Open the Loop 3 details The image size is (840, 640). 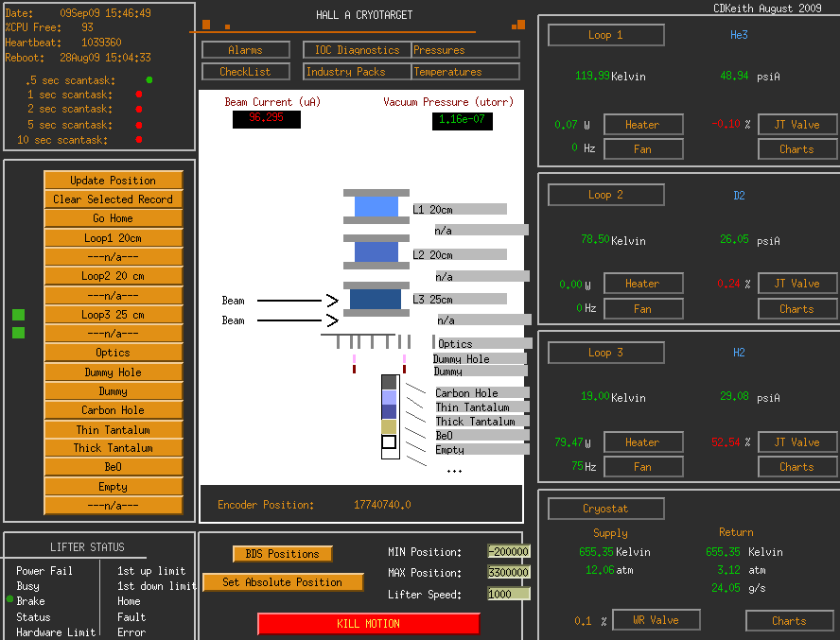(606, 353)
